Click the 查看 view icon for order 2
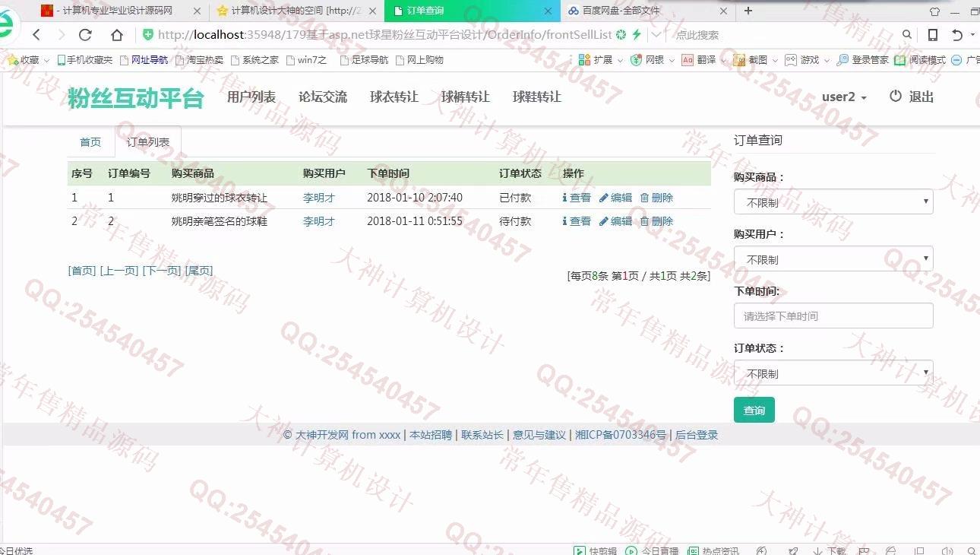 [565, 221]
